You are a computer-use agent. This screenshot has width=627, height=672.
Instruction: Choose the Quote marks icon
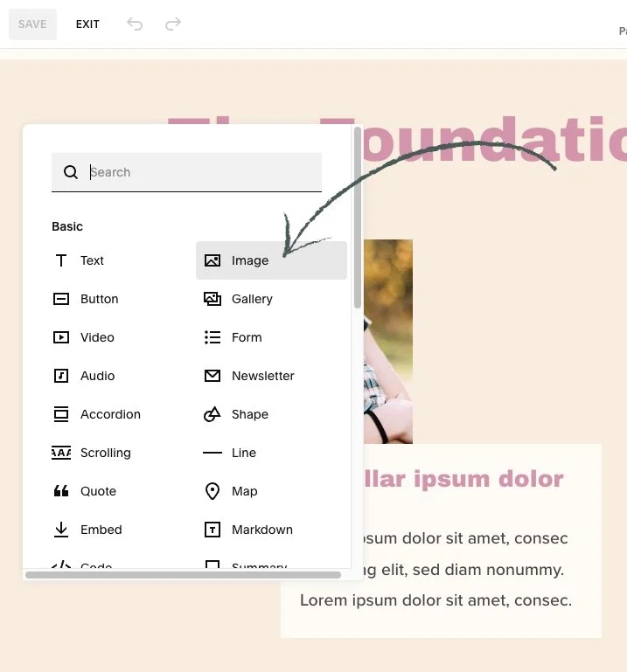(61, 491)
